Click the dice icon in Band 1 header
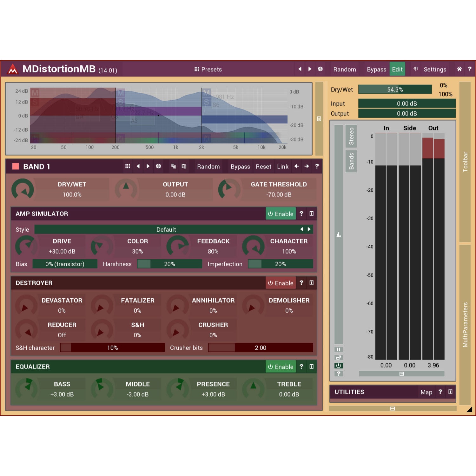 158,166
